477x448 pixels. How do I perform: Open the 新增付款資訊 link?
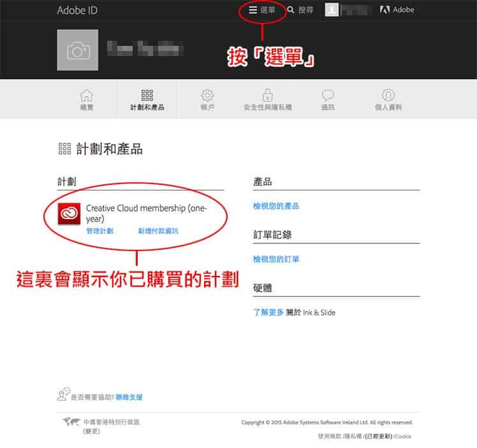(158, 231)
